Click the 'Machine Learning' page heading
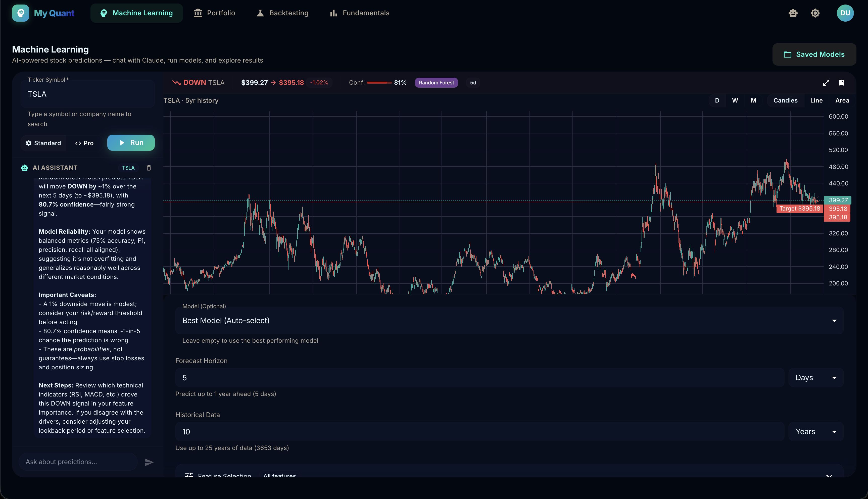868x499 pixels. [x=50, y=49]
